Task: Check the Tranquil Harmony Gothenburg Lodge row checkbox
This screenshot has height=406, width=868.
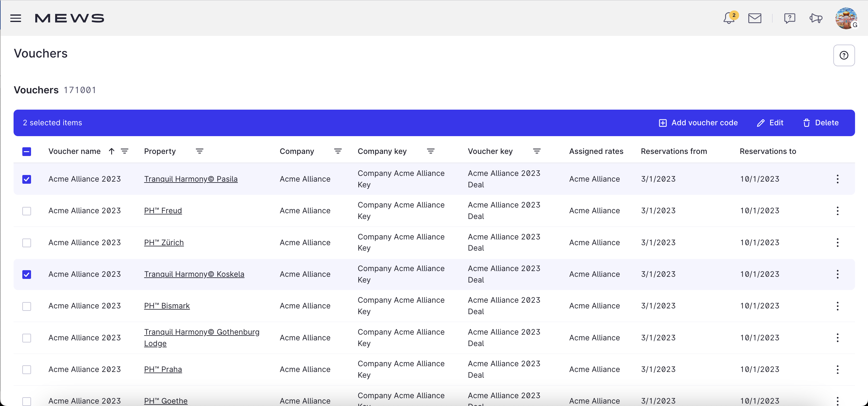Action: click(x=27, y=338)
